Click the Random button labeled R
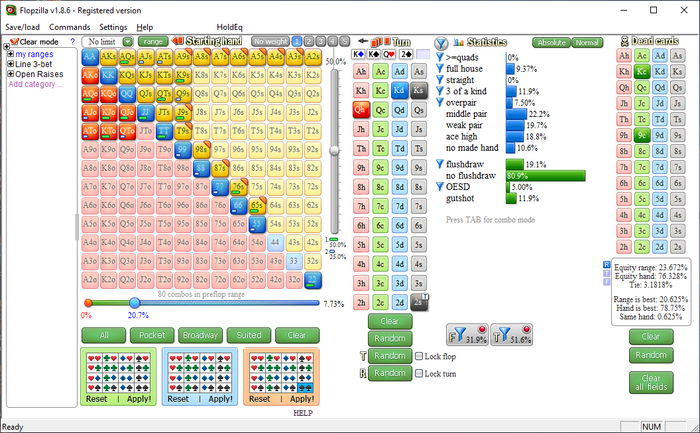Viewport: 700px width, 433px height. [x=390, y=373]
